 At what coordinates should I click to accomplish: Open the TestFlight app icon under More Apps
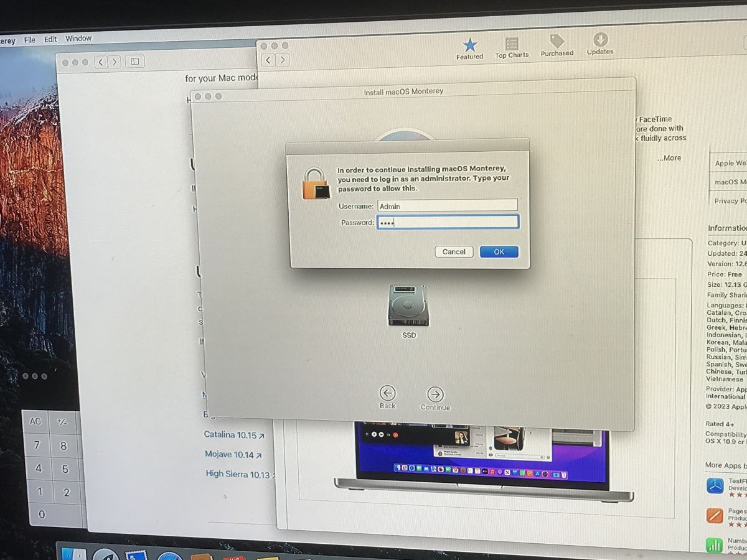click(x=715, y=485)
